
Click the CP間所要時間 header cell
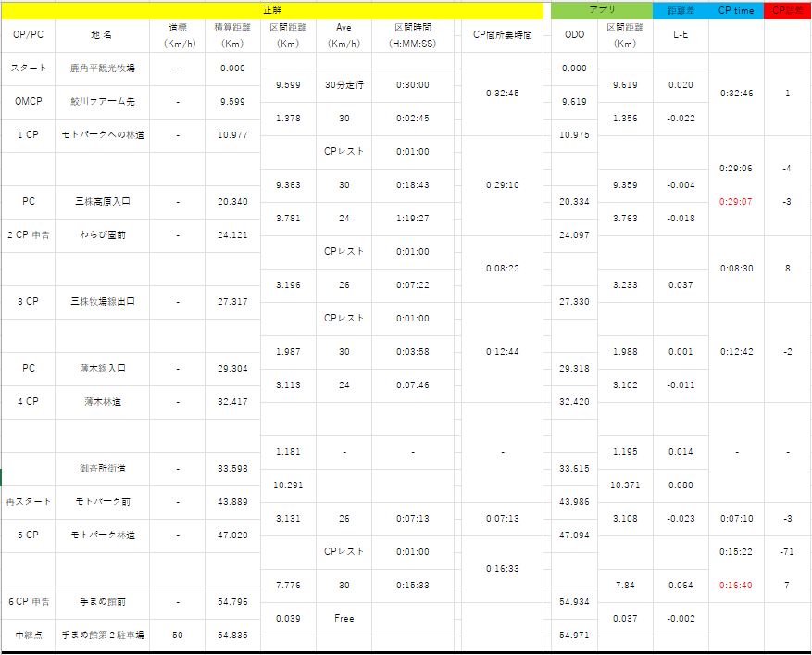click(x=503, y=35)
